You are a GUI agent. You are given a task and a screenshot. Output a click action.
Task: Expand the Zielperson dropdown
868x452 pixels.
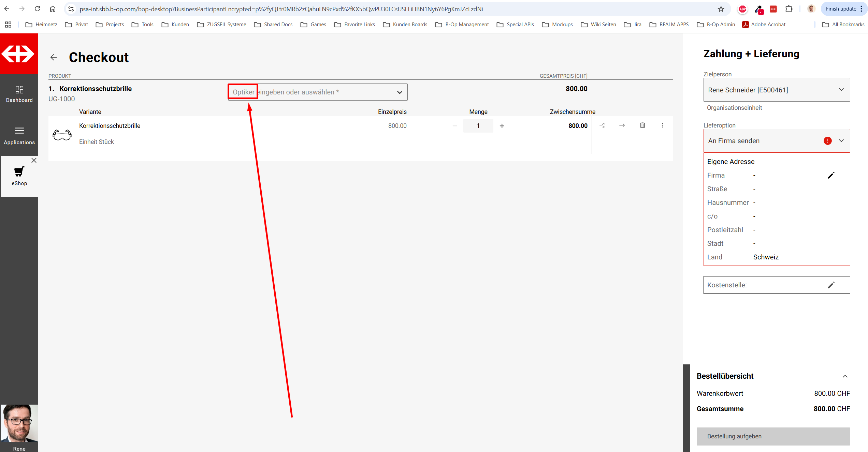(841, 90)
